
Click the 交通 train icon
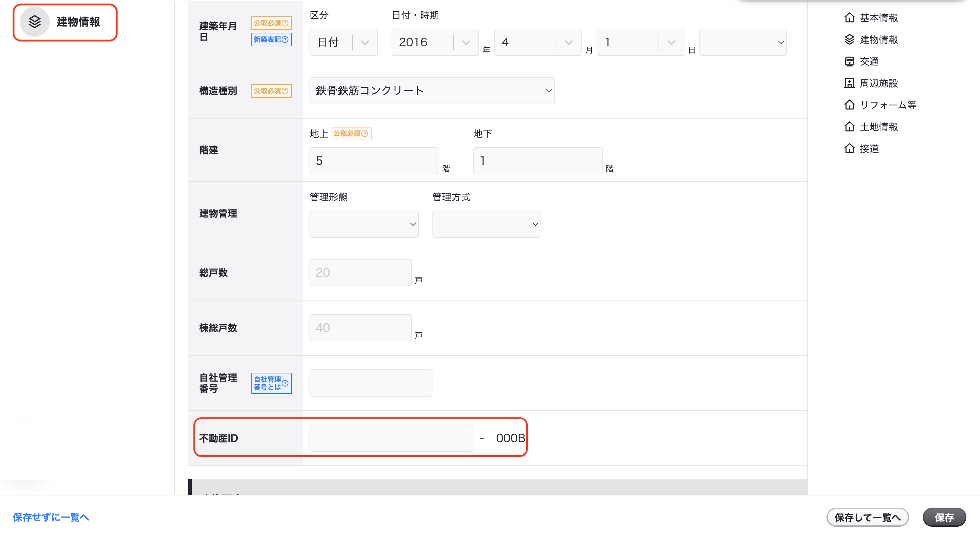[x=849, y=61]
